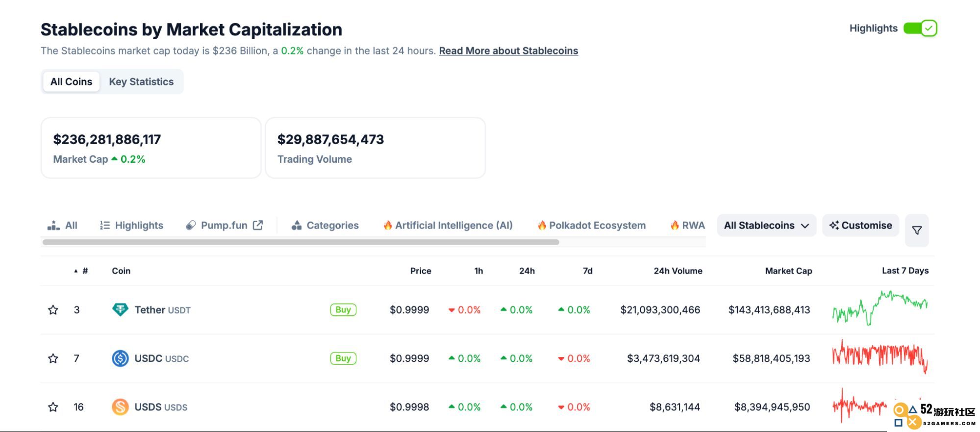Screen dimensions: 980x432
Task: Sort by 24h Volume column
Action: [678, 271]
